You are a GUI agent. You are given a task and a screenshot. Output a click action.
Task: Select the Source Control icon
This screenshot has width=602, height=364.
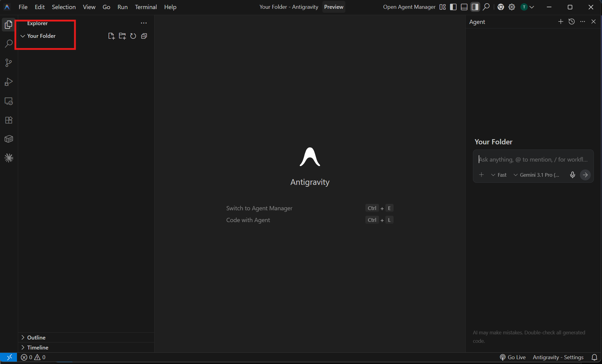tap(8, 63)
